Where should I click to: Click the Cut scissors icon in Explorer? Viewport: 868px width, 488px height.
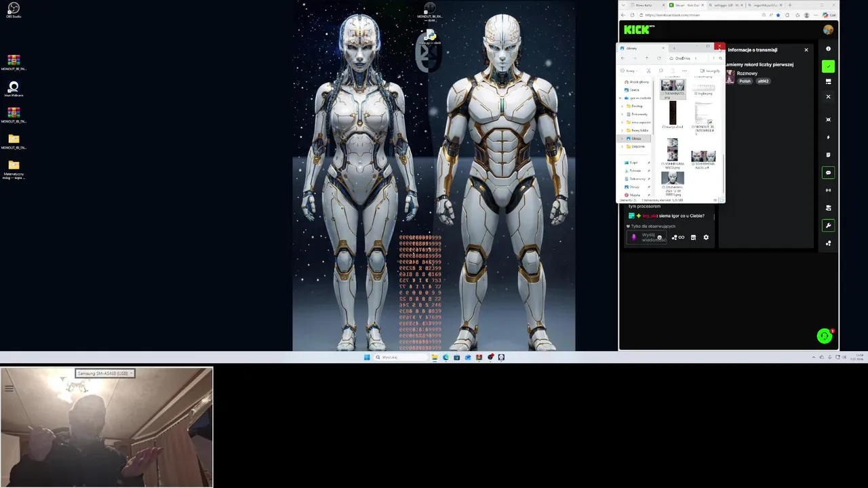[649, 70]
